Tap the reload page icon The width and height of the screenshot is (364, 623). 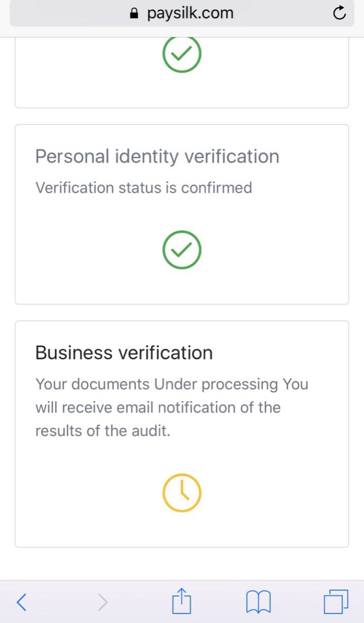click(339, 13)
